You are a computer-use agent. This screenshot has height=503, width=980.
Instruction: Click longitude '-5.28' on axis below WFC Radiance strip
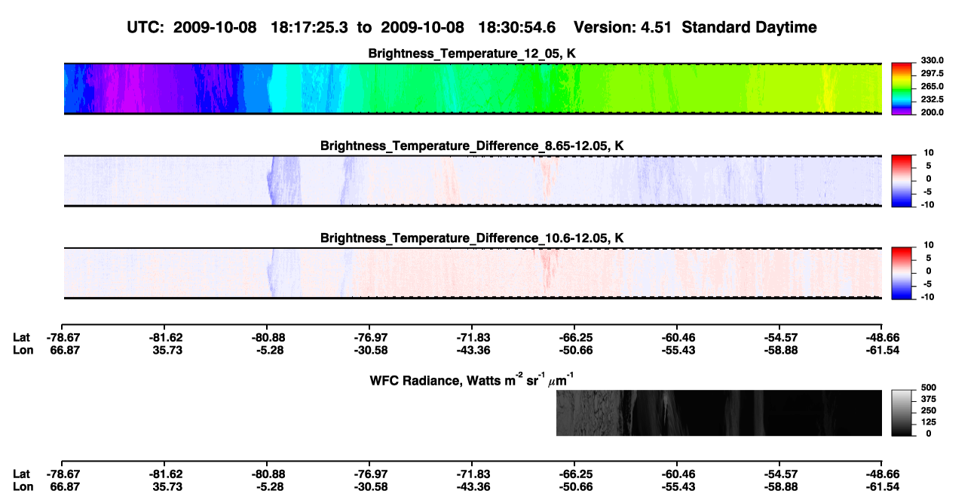pos(270,486)
